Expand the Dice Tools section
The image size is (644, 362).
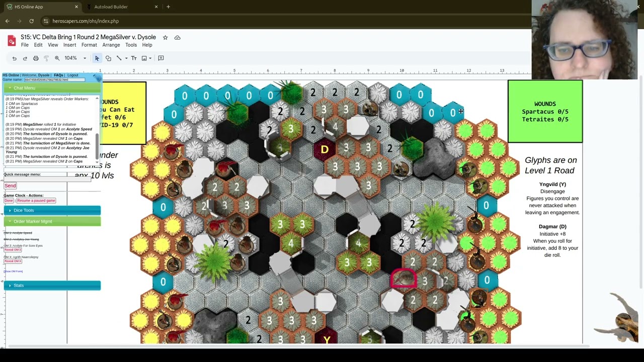[52, 210]
